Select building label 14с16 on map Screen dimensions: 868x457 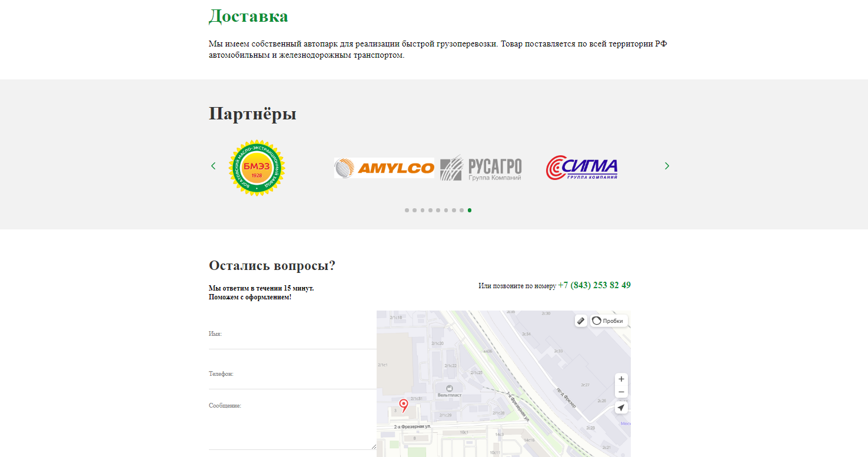(x=529, y=440)
